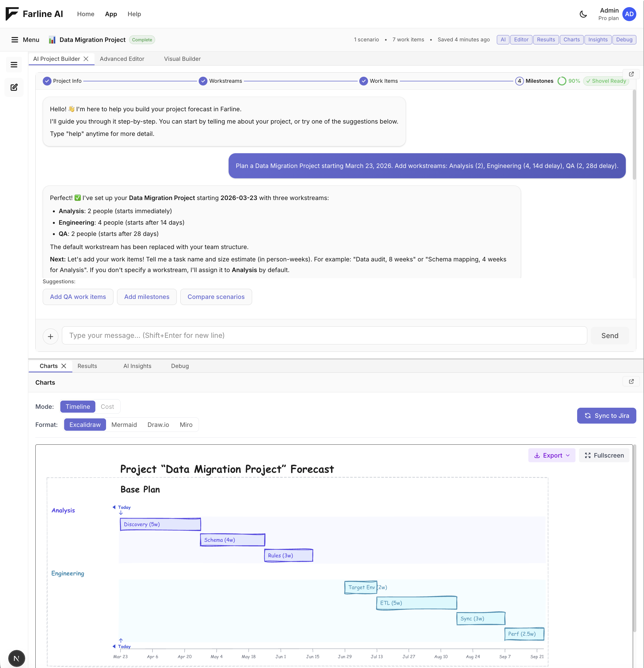Select Mermaid as chart format
Image resolution: width=644 pixels, height=668 pixels.
coord(124,425)
